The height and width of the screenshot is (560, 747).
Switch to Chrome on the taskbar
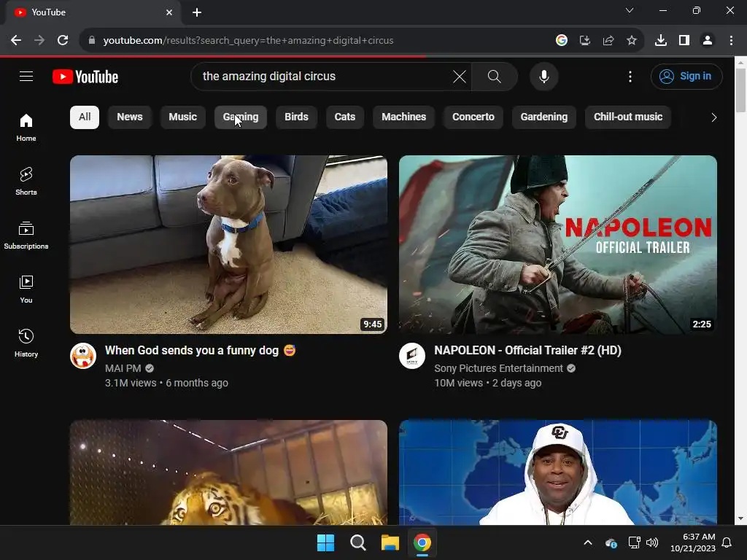pos(422,542)
